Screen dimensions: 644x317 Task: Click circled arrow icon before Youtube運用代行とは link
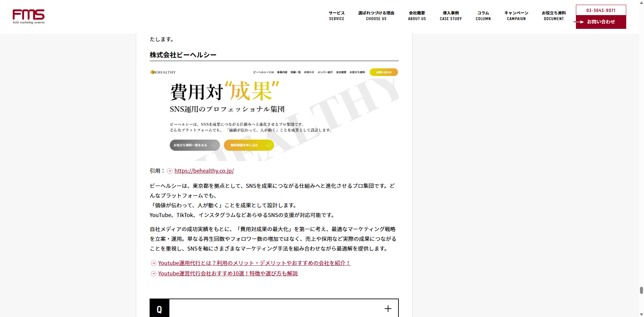point(154,263)
